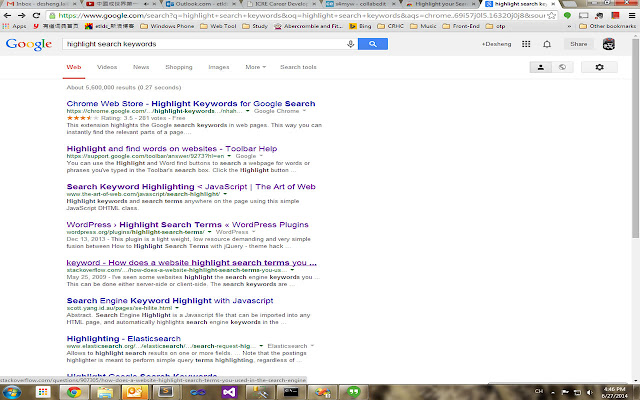Reload the page with the refresh icon
The image size is (640, 400).
point(36,16)
